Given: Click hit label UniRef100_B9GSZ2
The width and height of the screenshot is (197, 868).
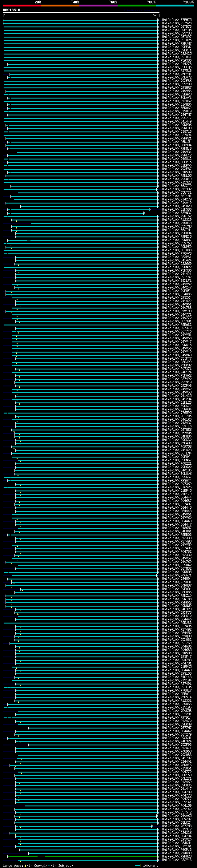Looking at the screenshot, I should pos(176,406).
